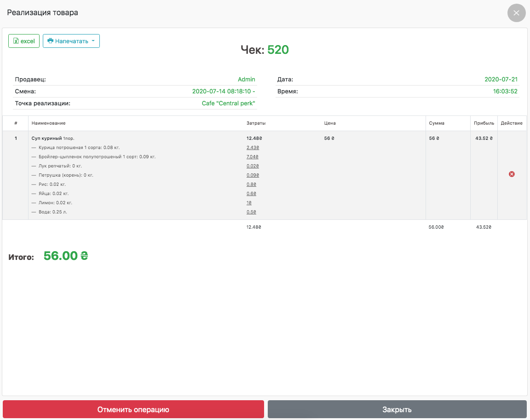
Task: Open the 7.04₴ cost for Бройлер-цыпленок
Action: coord(253,157)
